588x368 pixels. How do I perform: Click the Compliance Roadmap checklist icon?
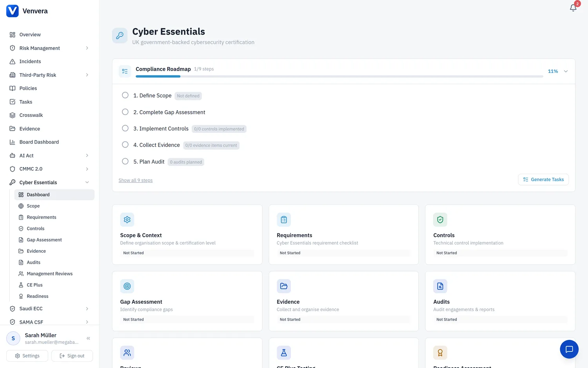125,71
